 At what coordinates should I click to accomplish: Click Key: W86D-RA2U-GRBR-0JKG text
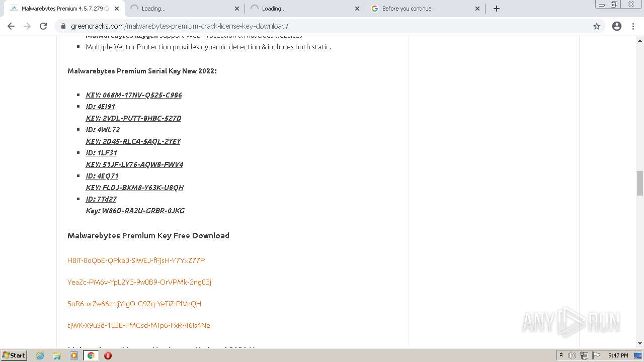click(x=135, y=211)
